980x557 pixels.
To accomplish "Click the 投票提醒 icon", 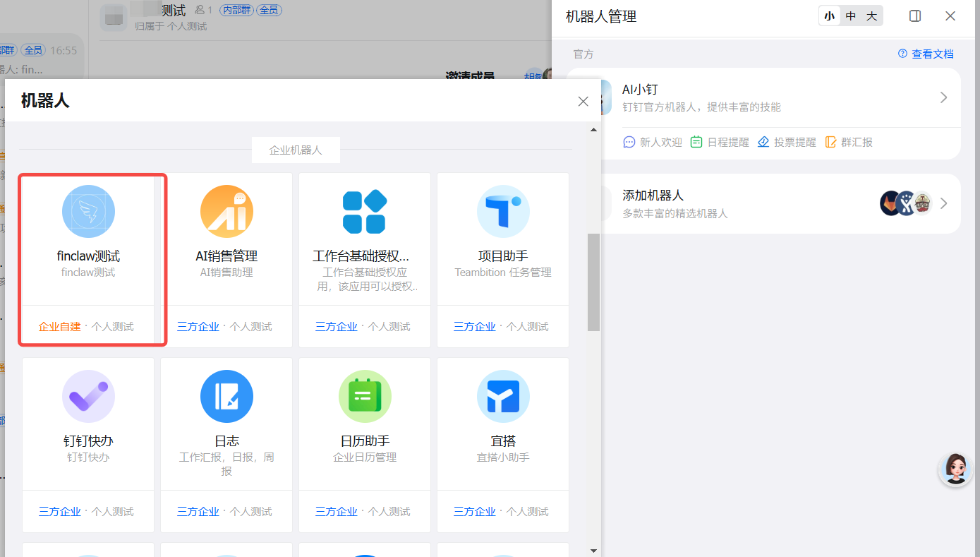I will click(x=763, y=142).
